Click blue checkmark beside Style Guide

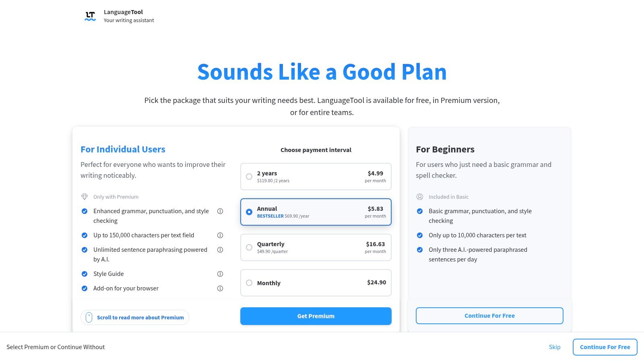pyautogui.click(x=85, y=274)
